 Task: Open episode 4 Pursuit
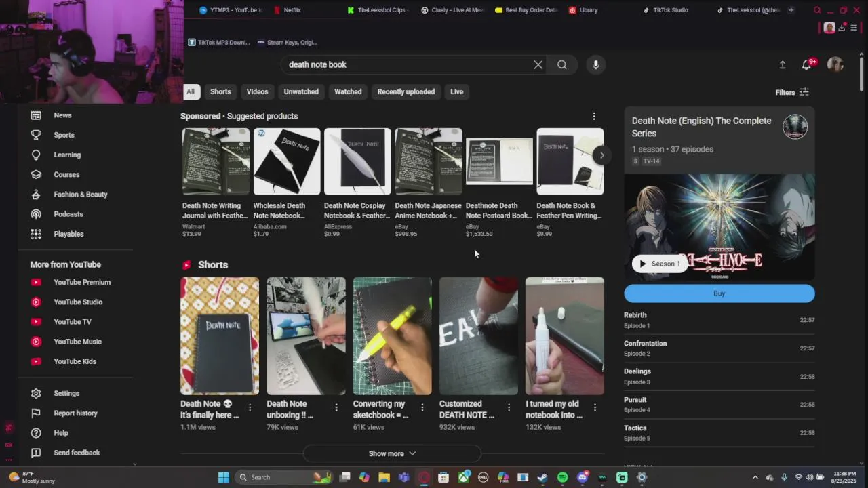(x=719, y=405)
